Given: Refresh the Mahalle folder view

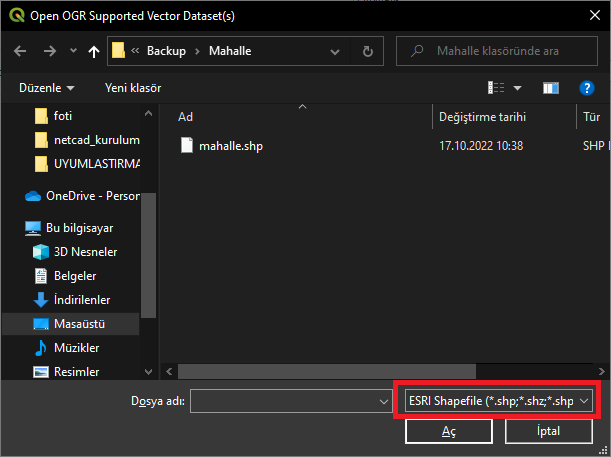Looking at the screenshot, I should [367, 51].
